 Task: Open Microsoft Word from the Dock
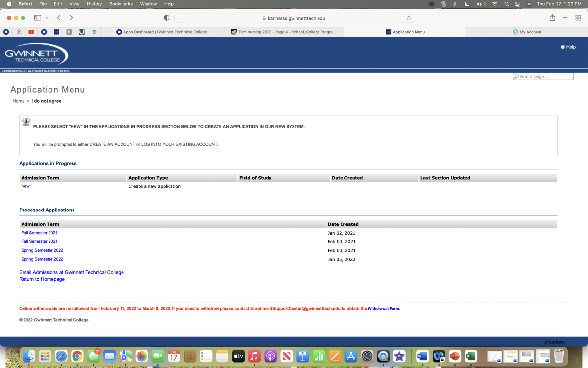pos(422,356)
